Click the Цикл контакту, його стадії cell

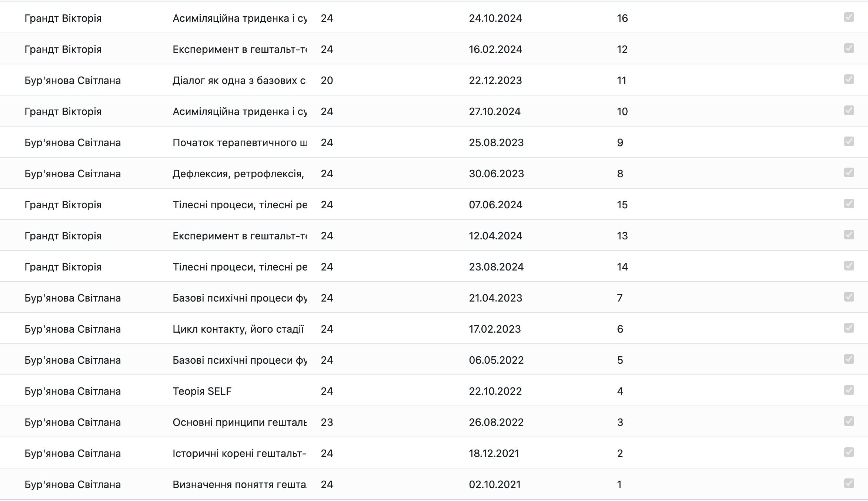pos(238,329)
